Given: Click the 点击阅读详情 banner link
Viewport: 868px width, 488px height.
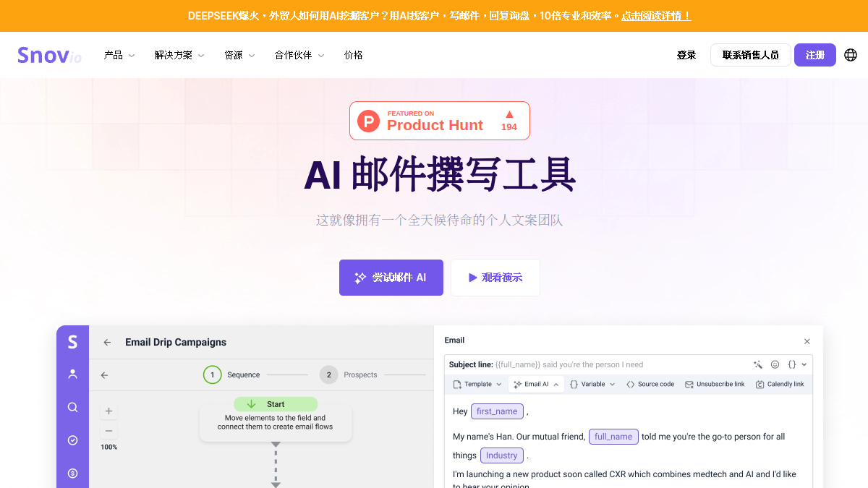Looking at the screenshot, I should [656, 16].
